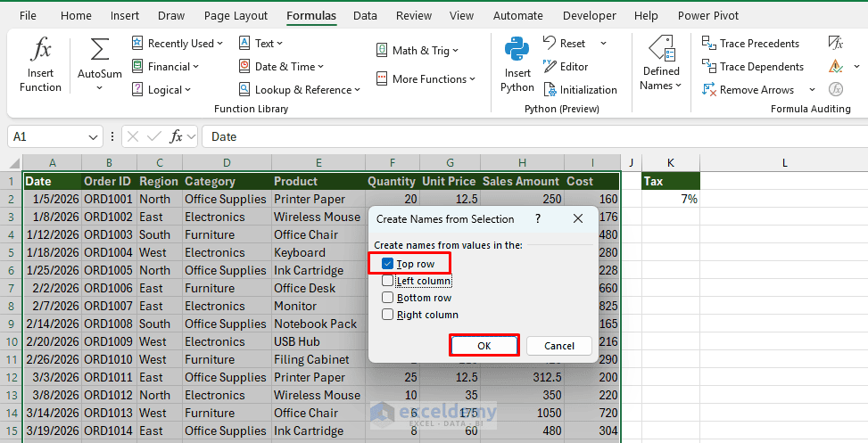The height and width of the screenshot is (443, 868).
Task: Switch to the Page Layout tab
Action: pos(236,15)
